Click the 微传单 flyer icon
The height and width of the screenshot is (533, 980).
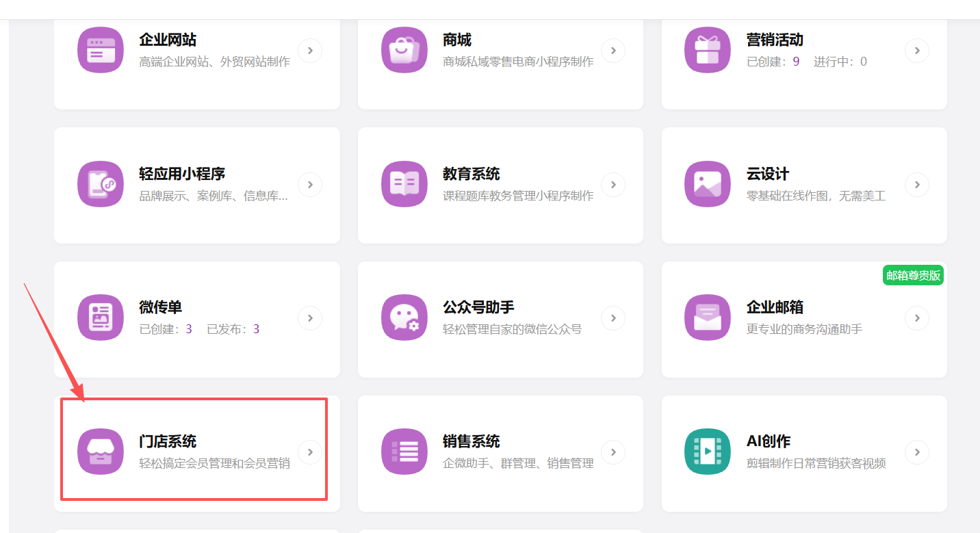coord(101,317)
